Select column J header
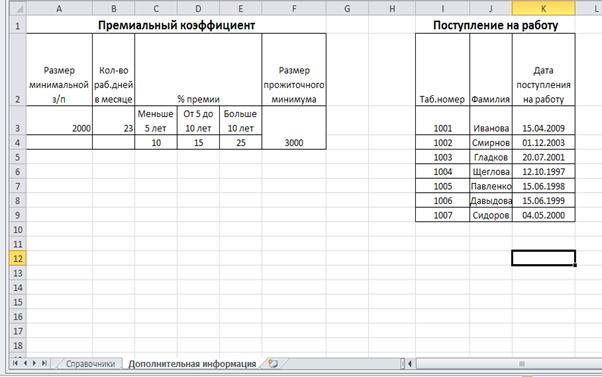 [x=491, y=8]
